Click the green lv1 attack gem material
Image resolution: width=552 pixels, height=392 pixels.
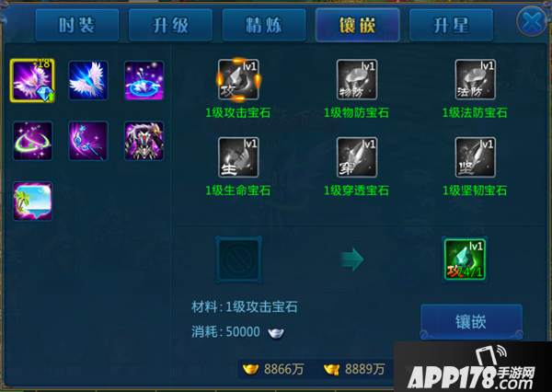(465, 259)
